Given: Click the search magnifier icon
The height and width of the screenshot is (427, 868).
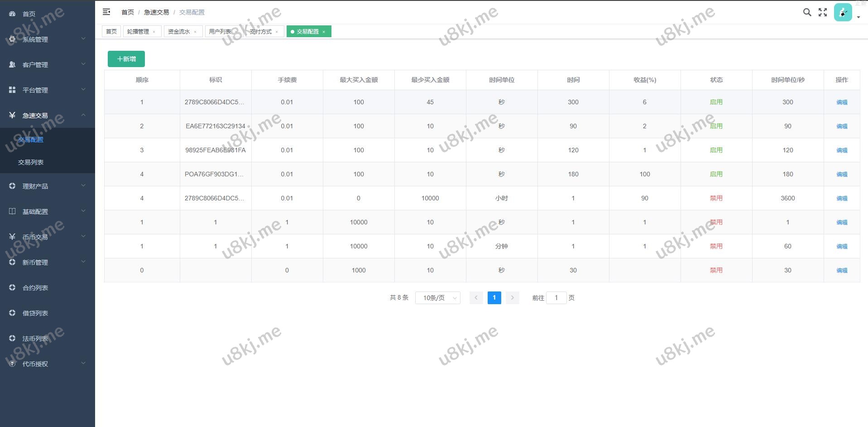Looking at the screenshot, I should (x=807, y=12).
